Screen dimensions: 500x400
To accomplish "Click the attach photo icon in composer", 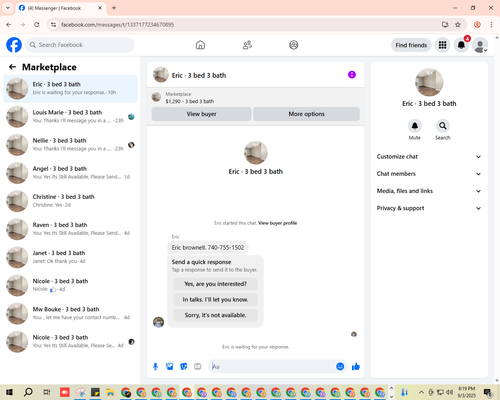I will click(170, 367).
